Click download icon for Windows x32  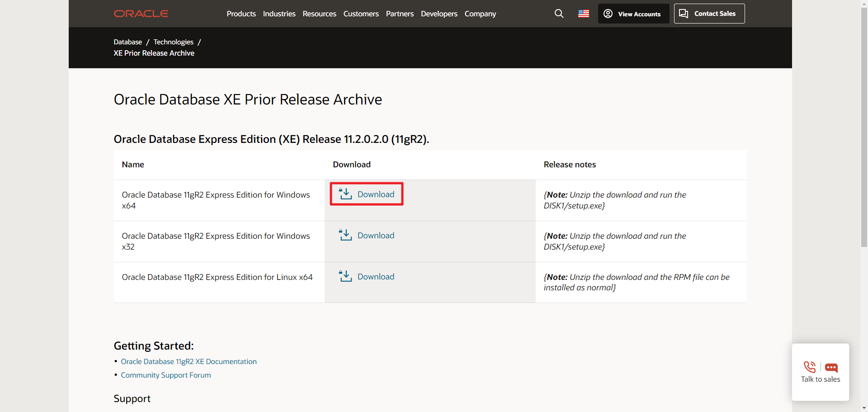click(345, 235)
